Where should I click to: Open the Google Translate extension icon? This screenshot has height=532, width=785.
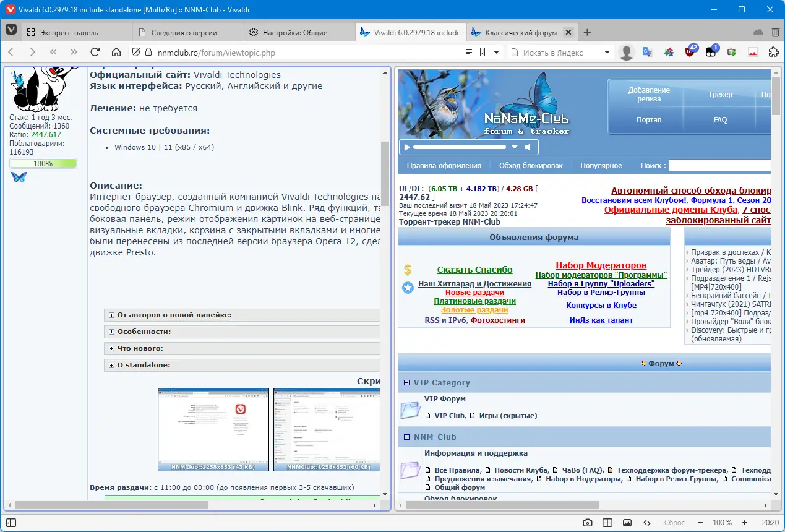(647, 53)
